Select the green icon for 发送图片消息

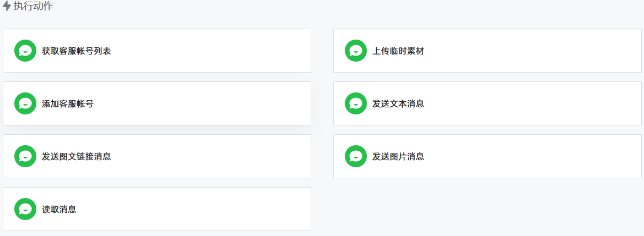[x=356, y=156]
